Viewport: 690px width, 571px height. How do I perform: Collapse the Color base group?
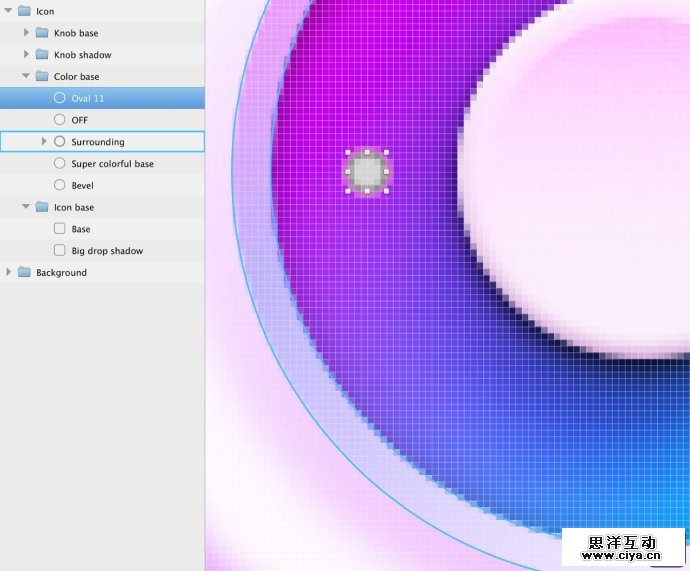(27, 76)
